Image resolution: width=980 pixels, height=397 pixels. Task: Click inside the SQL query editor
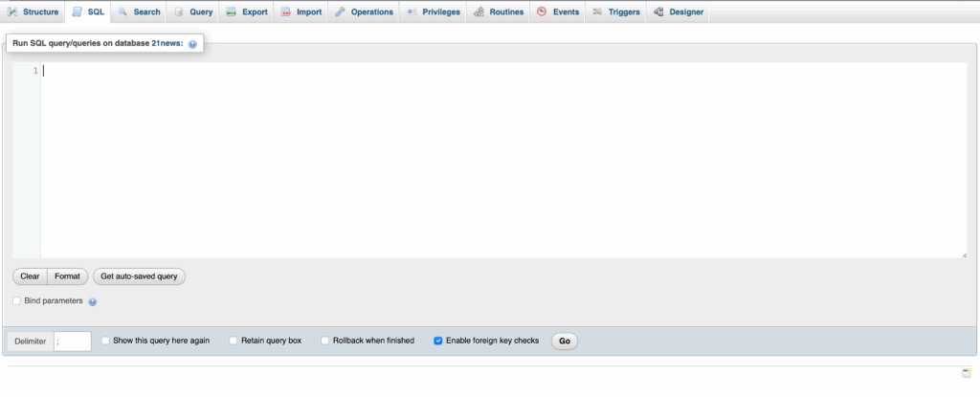tap(503, 160)
